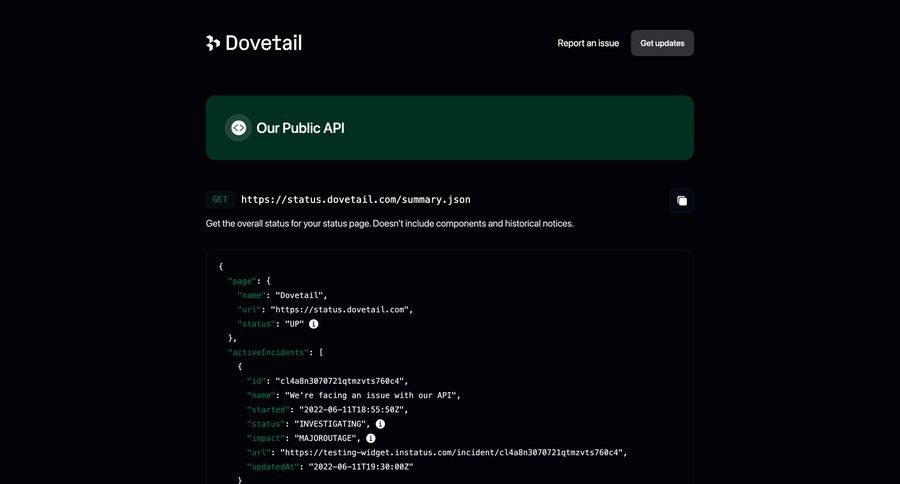Open the Dovetail logo home link
This screenshot has width=900, height=484.
click(x=254, y=43)
